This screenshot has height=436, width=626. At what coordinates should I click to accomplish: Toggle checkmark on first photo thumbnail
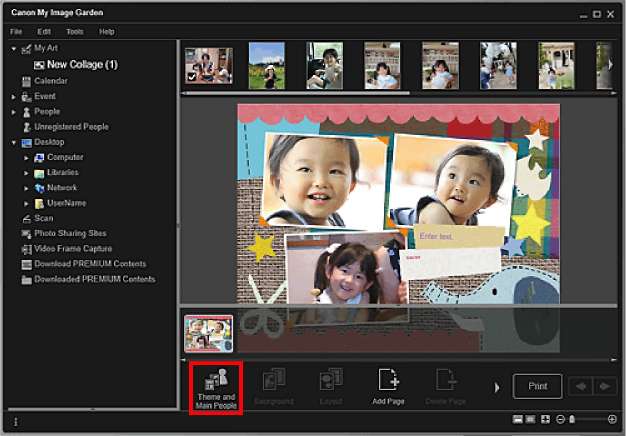pos(193,76)
